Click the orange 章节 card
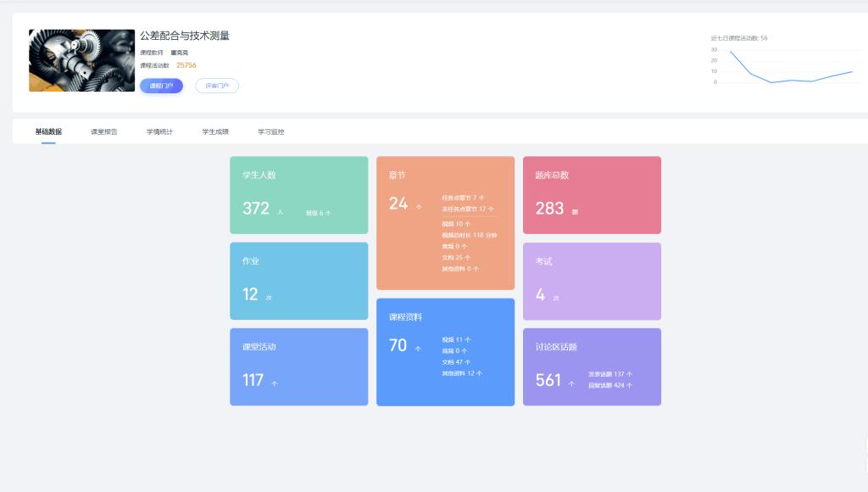 tap(445, 222)
